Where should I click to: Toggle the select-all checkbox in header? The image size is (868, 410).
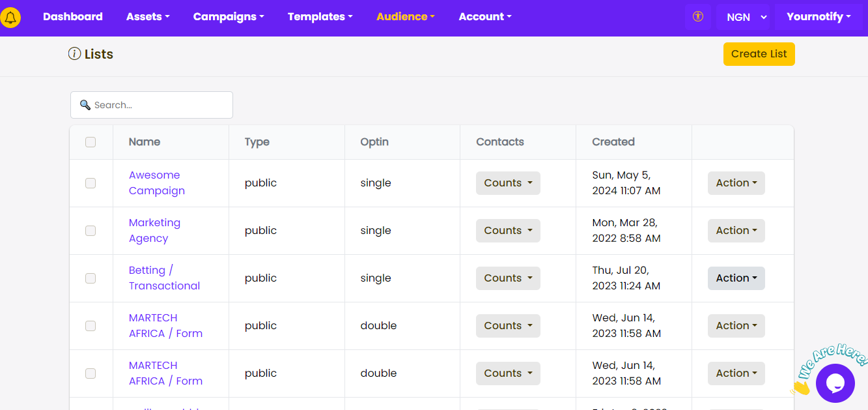91,142
